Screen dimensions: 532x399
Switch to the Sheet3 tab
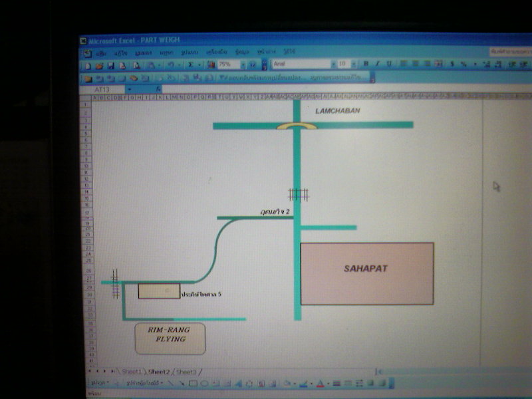point(186,371)
